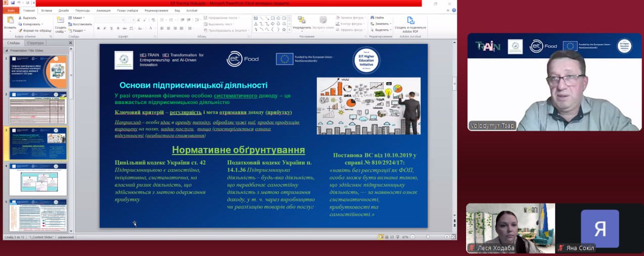The width and height of the screenshot is (644, 256).
Task: Toggle Bold (Ж) formatting
Action: click(98, 28)
